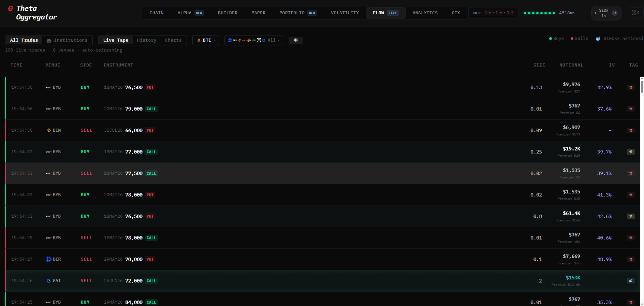644x306 pixels.
Task: Open the CHAIN tab
Action: (157, 13)
